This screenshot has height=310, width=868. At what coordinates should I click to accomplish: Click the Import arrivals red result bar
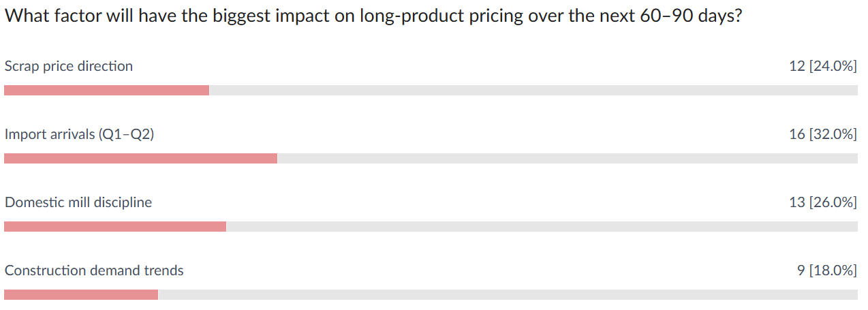pyautogui.click(x=140, y=159)
